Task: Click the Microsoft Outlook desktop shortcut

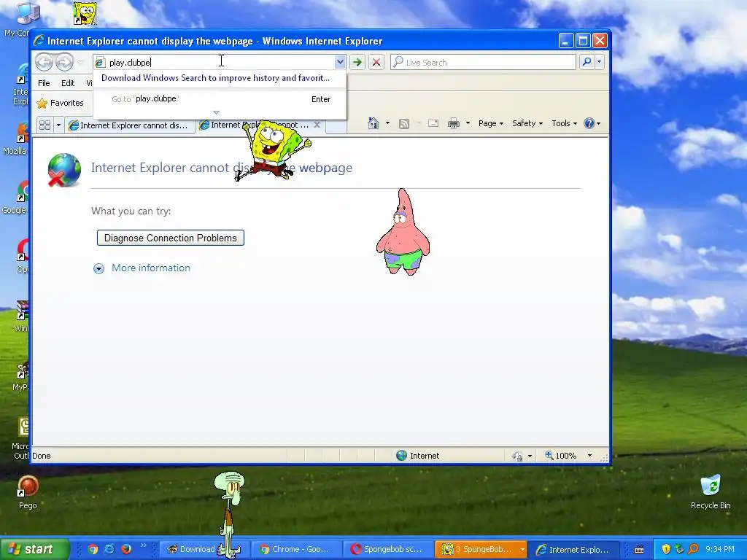Action: click(x=22, y=438)
